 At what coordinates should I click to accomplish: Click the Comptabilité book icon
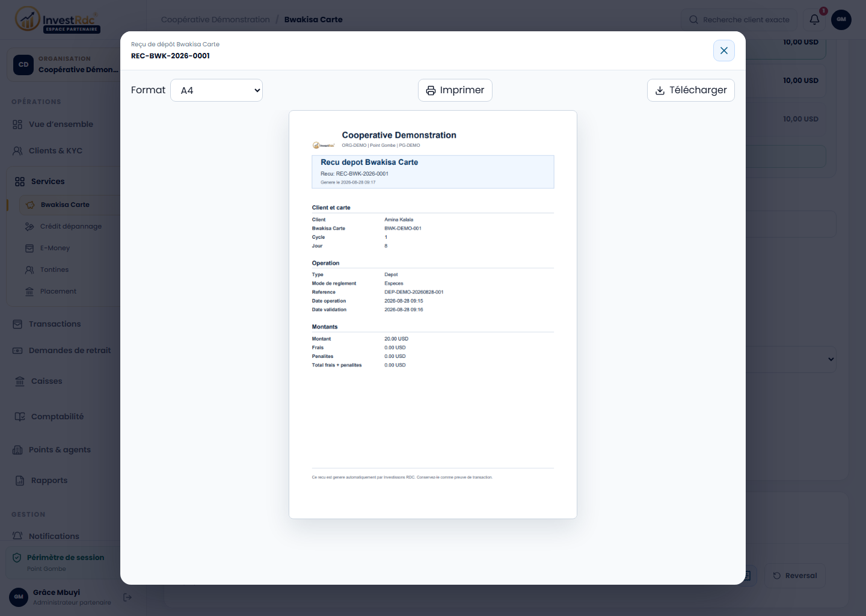[x=20, y=417]
